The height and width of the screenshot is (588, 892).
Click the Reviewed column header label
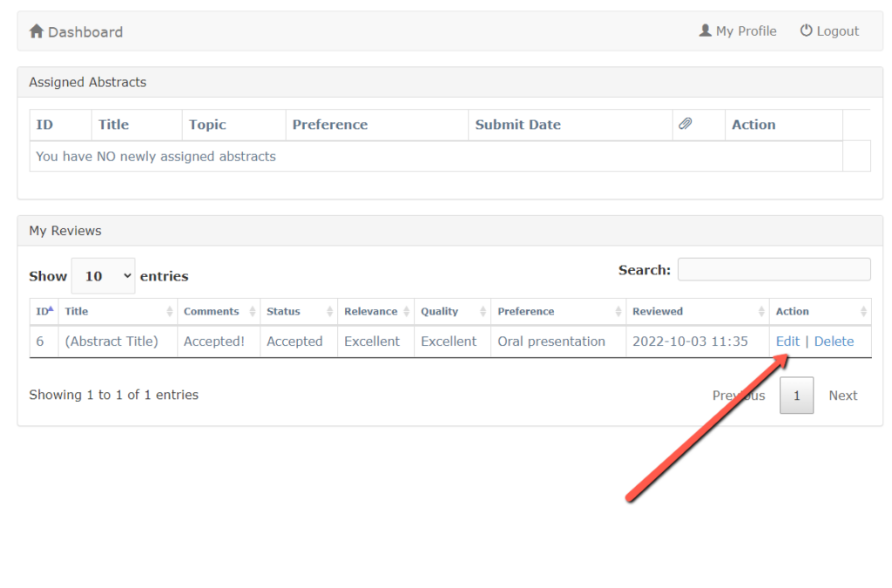tap(658, 311)
